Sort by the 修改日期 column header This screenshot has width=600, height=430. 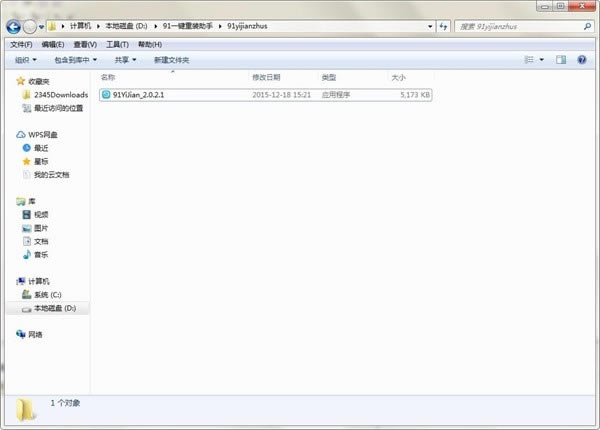coord(266,77)
